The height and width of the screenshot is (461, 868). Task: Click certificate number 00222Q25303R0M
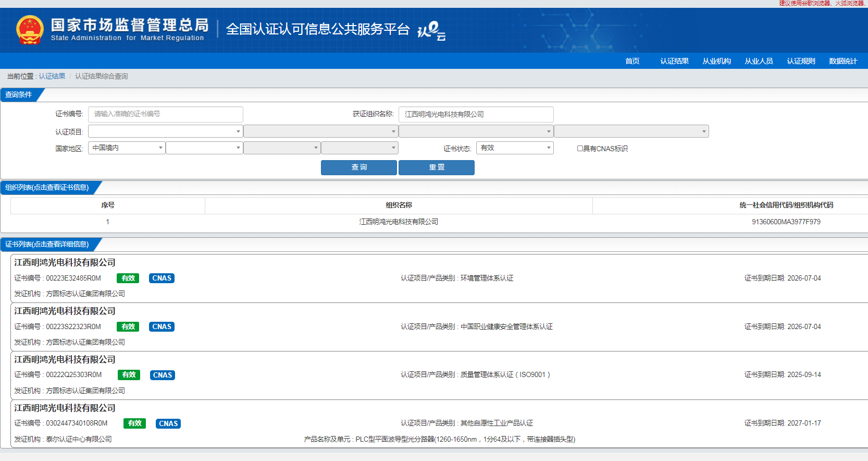click(x=74, y=375)
